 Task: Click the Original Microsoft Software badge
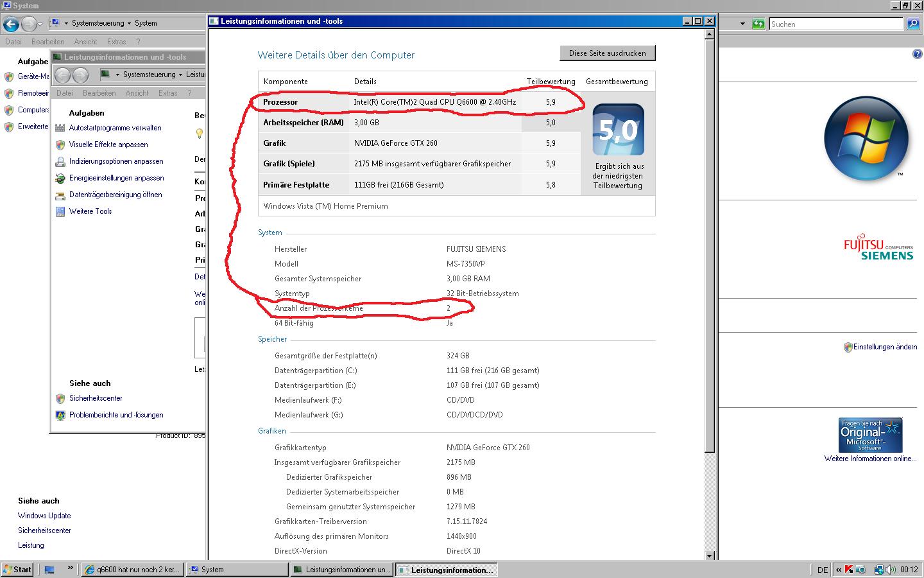870,435
